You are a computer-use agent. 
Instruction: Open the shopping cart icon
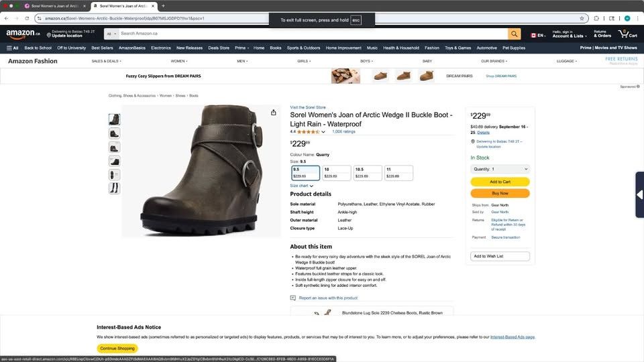pyautogui.click(x=628, y=34)
